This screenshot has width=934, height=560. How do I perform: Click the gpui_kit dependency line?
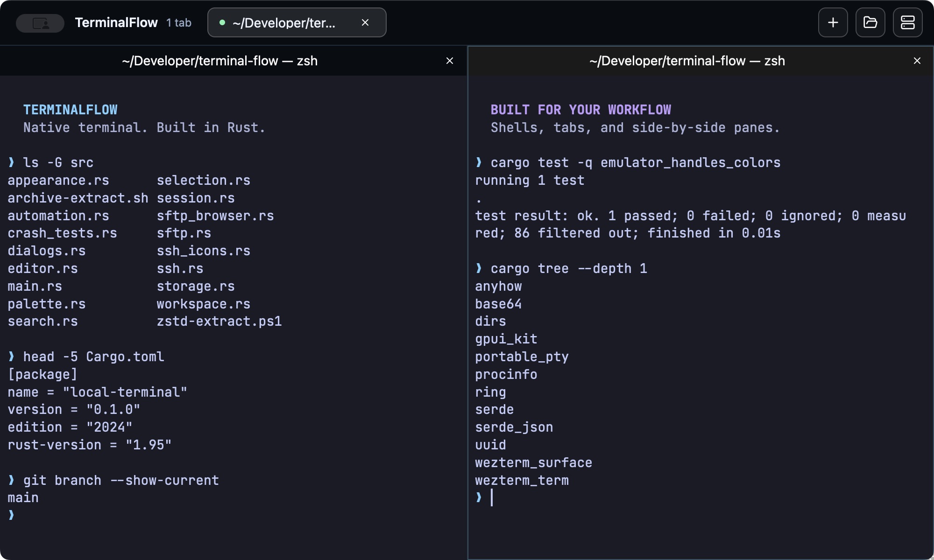[x=506, y=339]
